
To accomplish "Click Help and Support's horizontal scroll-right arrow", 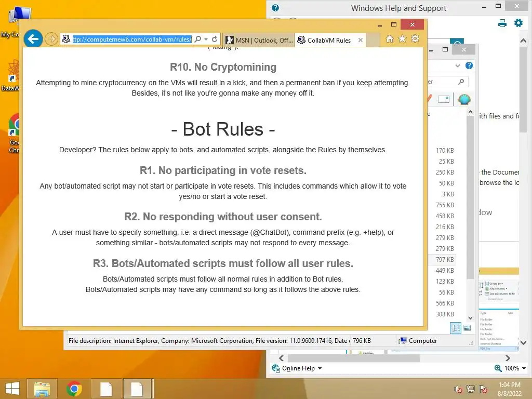I will [508, 358].
